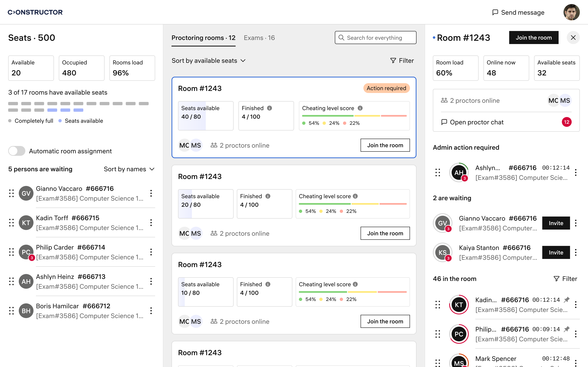This screenshot has height=367, width=588.
Task: Expand the Sort by available seats dropdown
Action: pyautogui.click(x=208, y=61)
